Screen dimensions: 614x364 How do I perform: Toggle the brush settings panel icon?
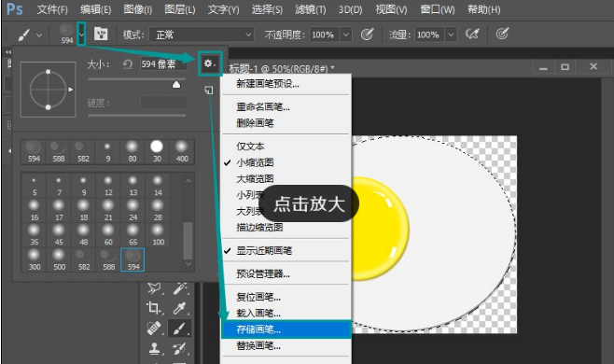101,35
